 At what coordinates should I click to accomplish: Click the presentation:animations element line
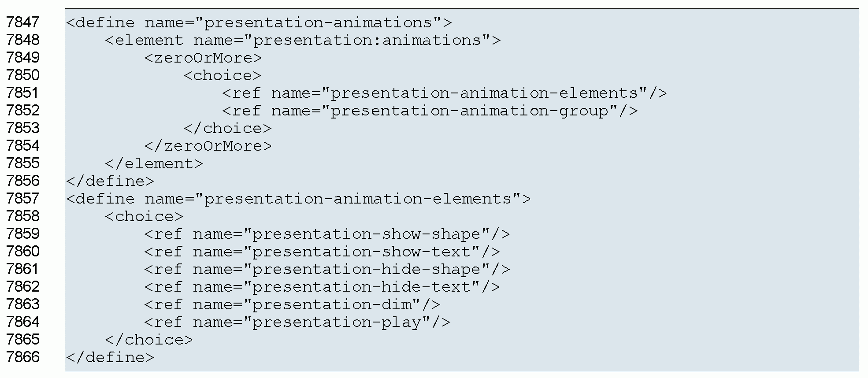click(x=303, y=40)
